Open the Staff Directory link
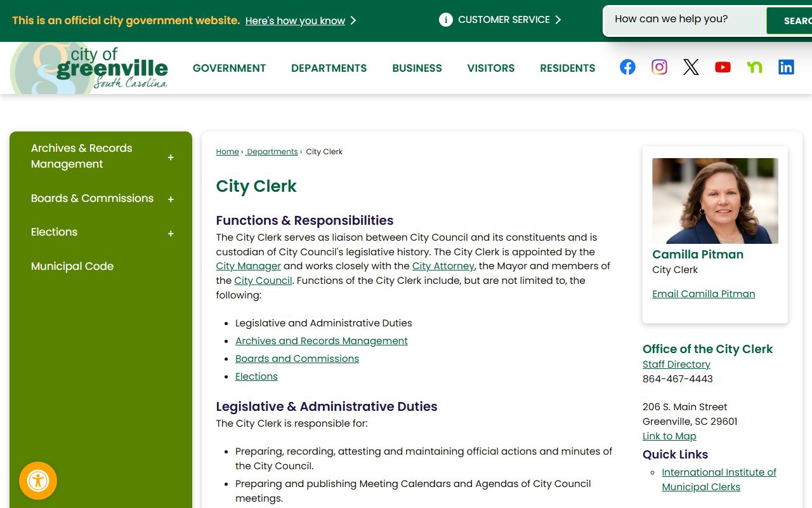Screen dimensions: 812x508 coord(676,364)
